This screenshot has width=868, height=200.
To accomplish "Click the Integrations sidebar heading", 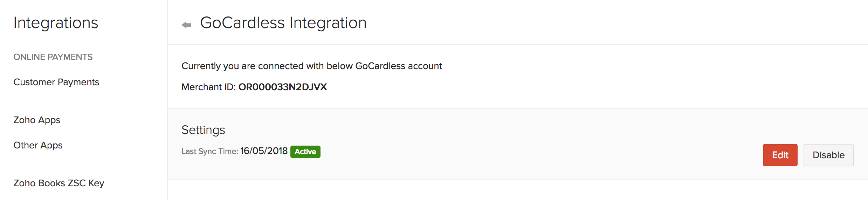I will [56, 23].
